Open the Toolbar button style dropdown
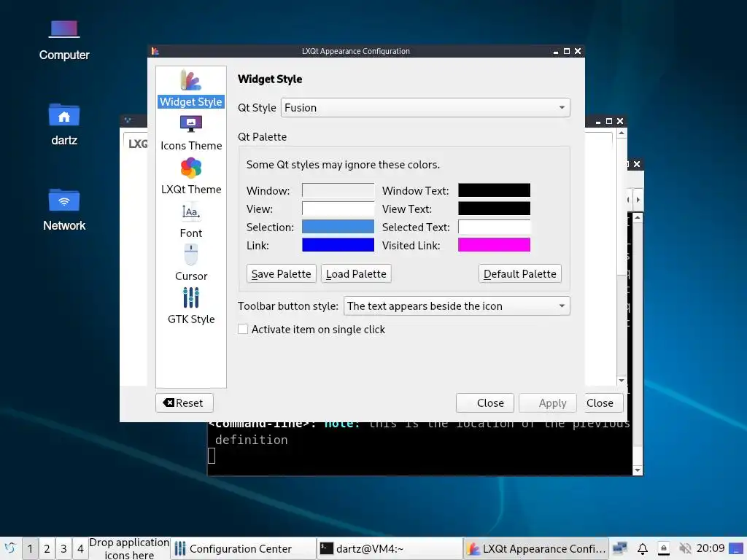Viewport: 747px width, 560px height. click(457, 306)
